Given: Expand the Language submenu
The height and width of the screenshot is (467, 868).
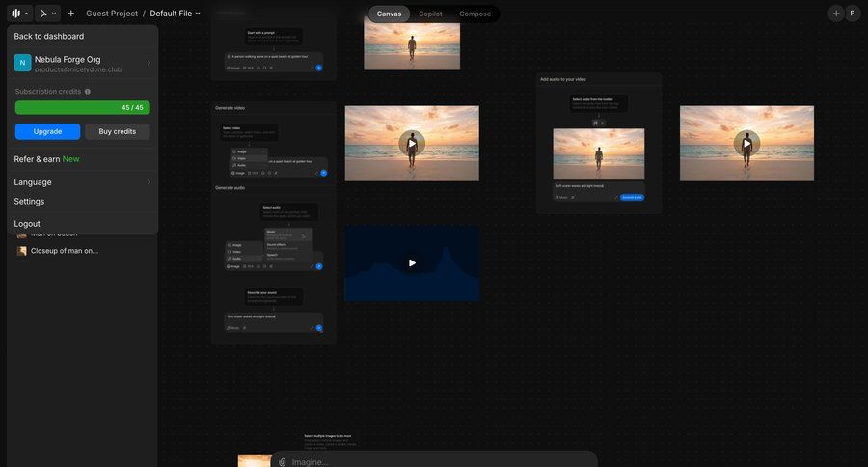Looking at the screenshot, I should click(83, 182).
